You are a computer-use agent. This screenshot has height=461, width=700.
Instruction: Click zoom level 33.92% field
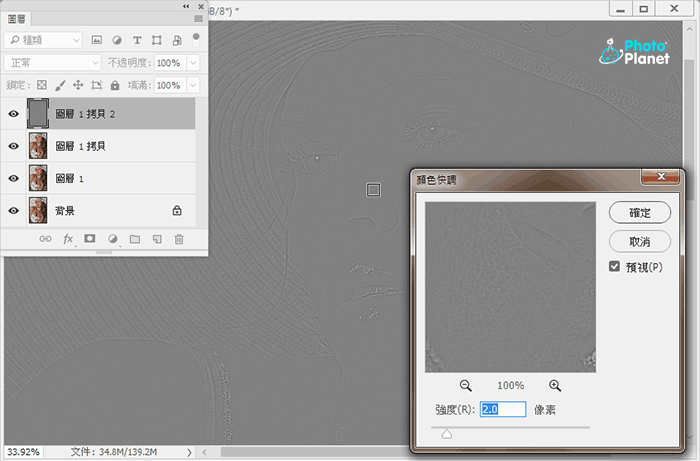click(24, 452)
